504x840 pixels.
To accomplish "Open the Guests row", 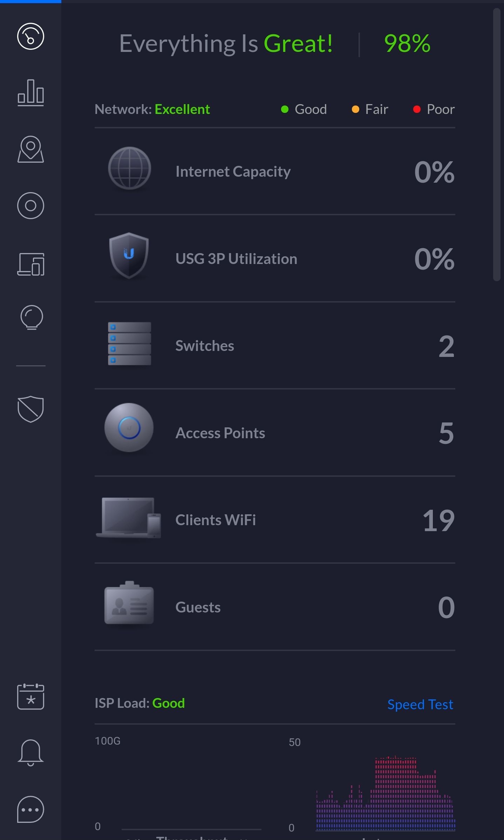I will coord(275,607).
